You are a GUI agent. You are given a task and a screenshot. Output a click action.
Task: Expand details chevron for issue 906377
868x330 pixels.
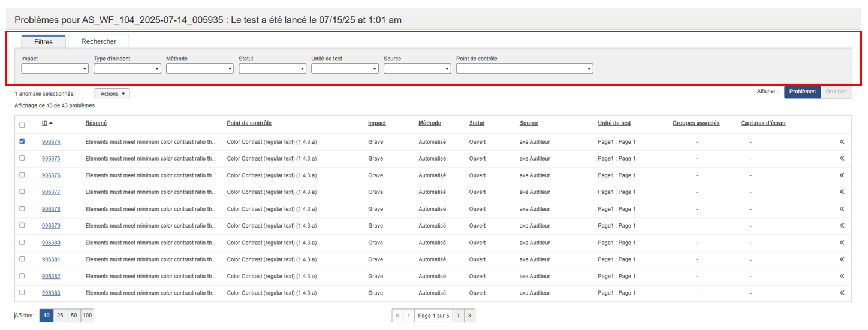[x=842, y=192]
